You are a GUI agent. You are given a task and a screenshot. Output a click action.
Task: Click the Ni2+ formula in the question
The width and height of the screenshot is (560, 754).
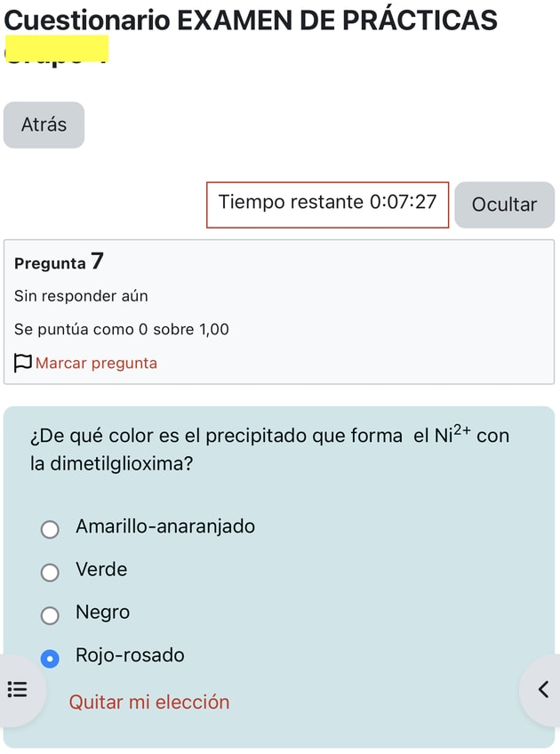tap(452, 436)
